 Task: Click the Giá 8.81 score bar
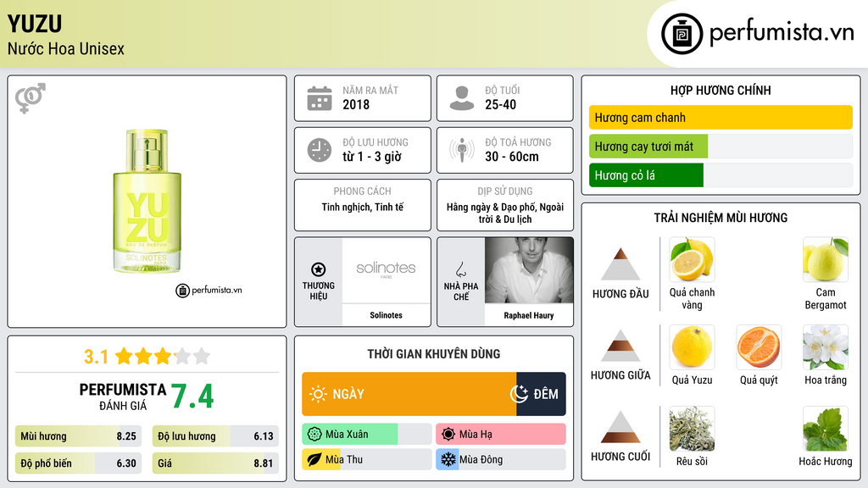(x=215, y=463)
